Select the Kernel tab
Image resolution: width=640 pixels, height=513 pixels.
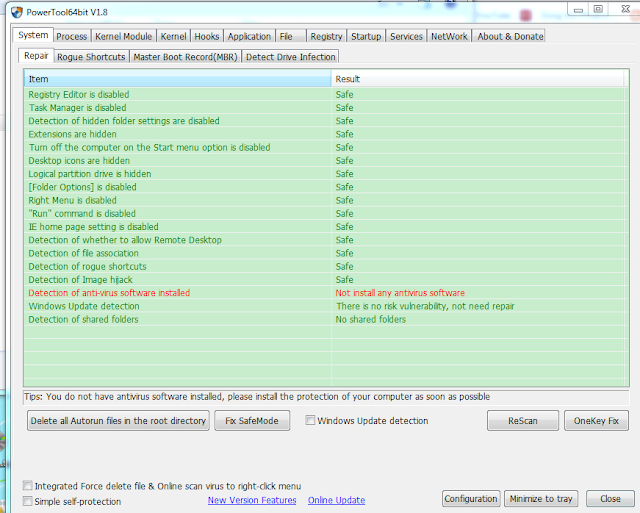173,36
